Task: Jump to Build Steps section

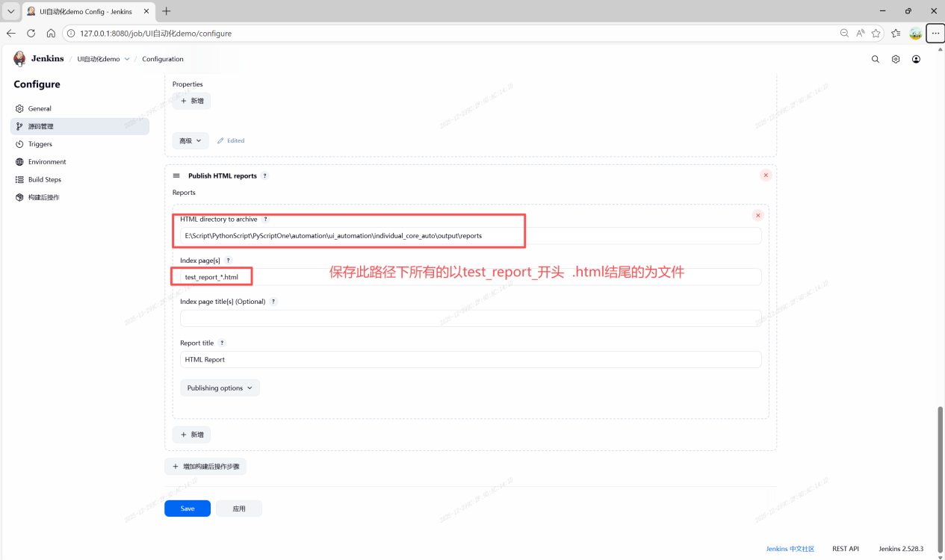Action: [80, 180]
